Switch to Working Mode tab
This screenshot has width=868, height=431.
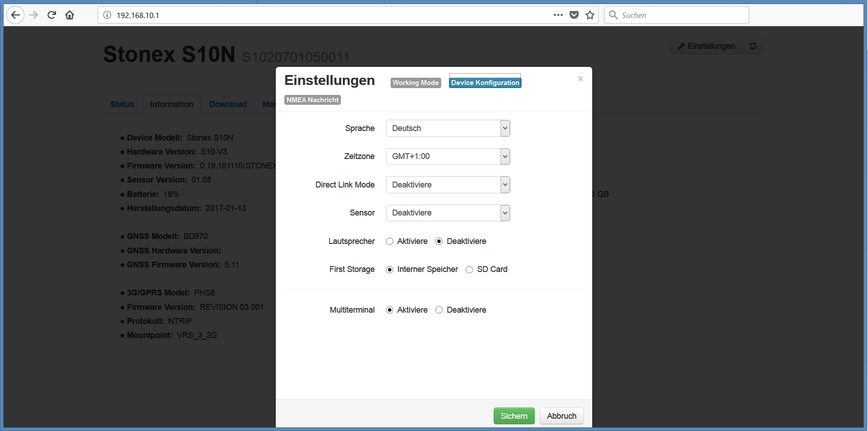(415, 83)
